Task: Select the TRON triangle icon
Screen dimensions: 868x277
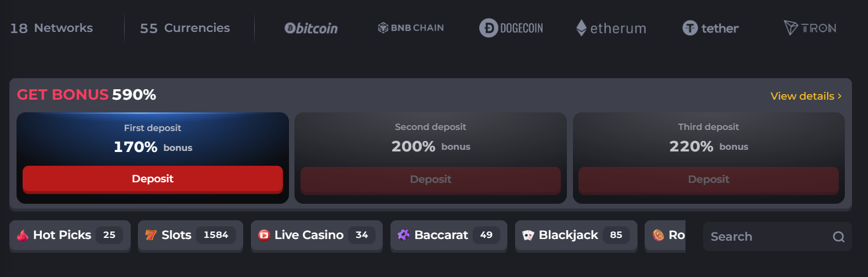Action: (x=791, y=28)
